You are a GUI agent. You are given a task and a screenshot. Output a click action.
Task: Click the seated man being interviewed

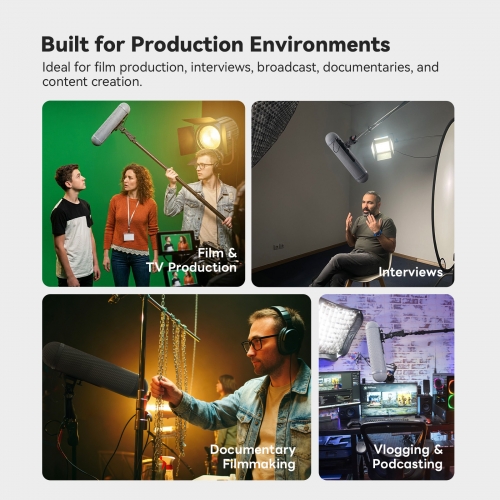point(360,239)
